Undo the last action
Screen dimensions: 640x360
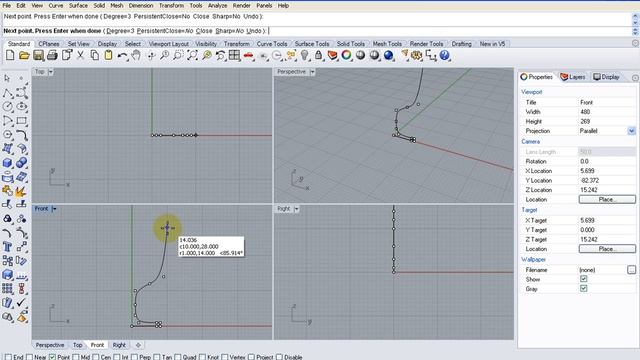coord(122,55)
